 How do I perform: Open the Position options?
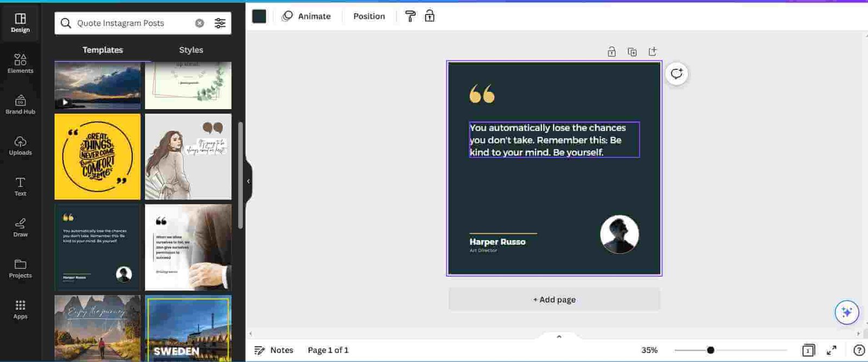point(369,16)
